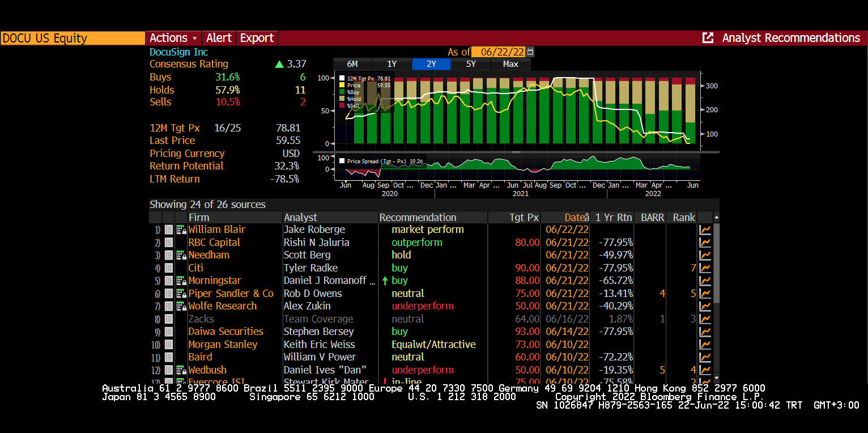Click the sources table scrollbar thumb

pyautogui.click(x=716, y=263)
